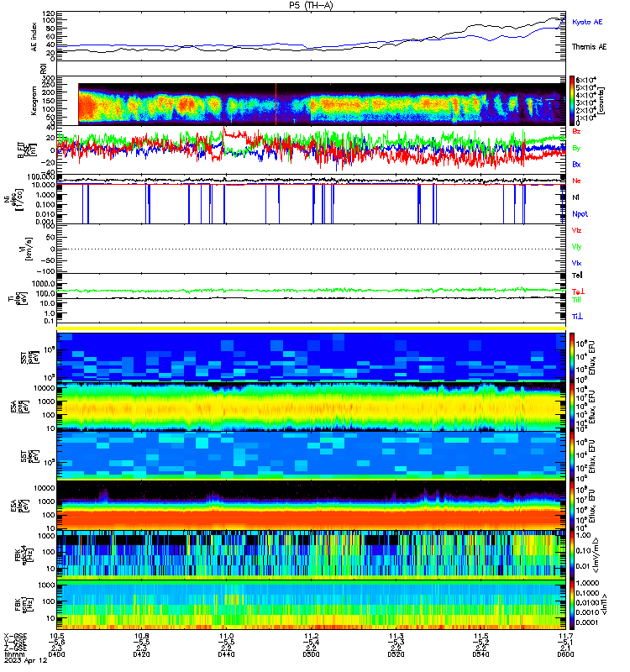The width and height of the screenshot is (630, 672).
Task: Click the yellow bar above SST ions panel
Action: [x=311, y=328]
